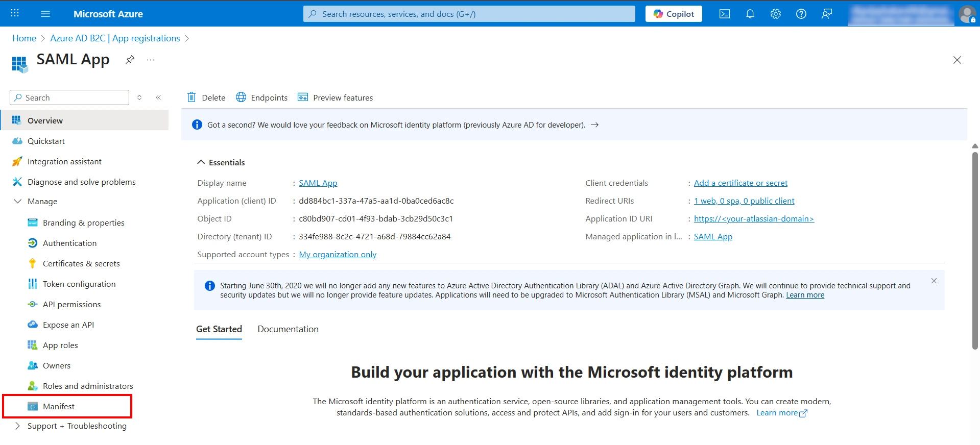Open the Azure app launcher grid icon

click(x=15, y=13)
